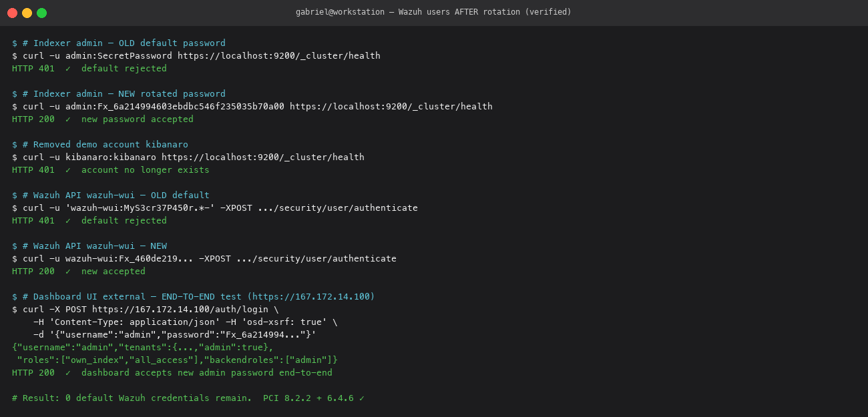Click the JSON output line starting {"username":"admin","tenants"
This screenshot has height=417, width=868.
143,348
